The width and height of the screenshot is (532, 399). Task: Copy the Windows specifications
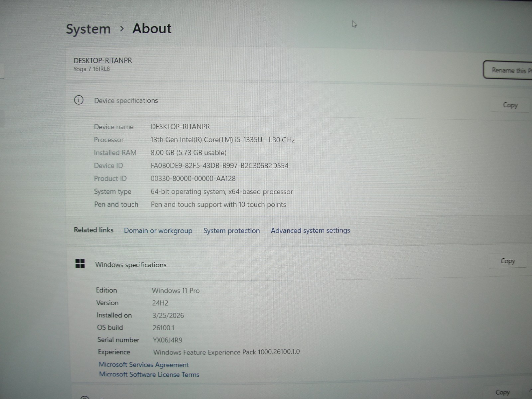(x=508, y=261)
